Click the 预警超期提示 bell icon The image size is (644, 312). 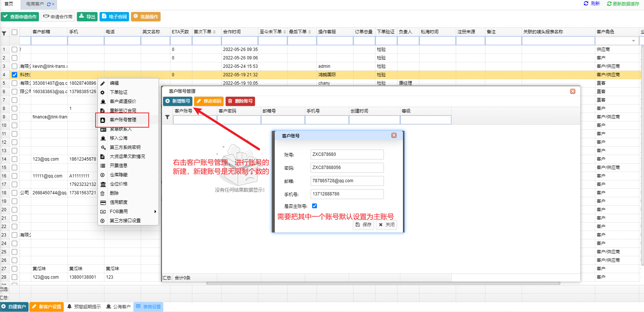[x=70, y=307]
